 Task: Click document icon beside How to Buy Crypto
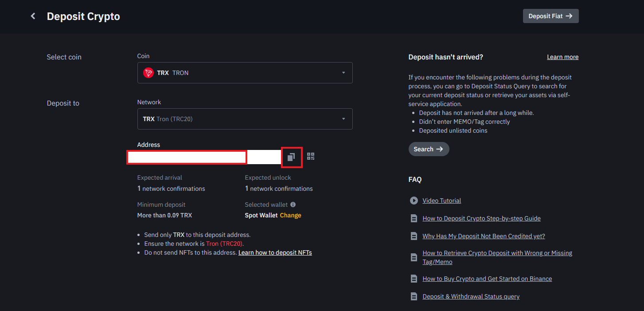tap(414, 279)
